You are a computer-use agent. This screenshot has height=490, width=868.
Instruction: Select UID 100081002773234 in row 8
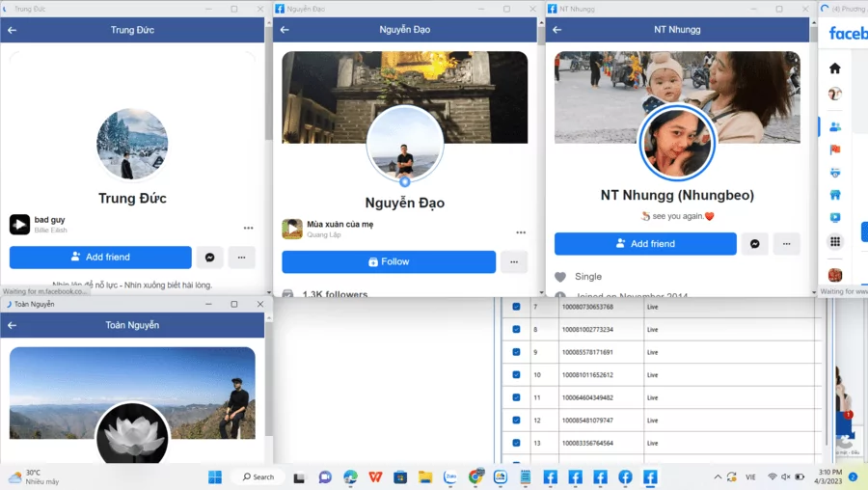point(588,330)
